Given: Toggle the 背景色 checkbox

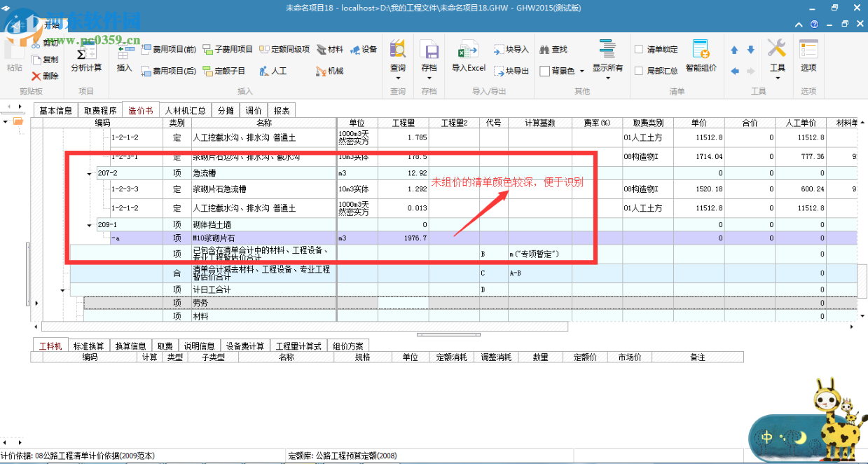Looking at the screenshot, I should click(545, 70).
